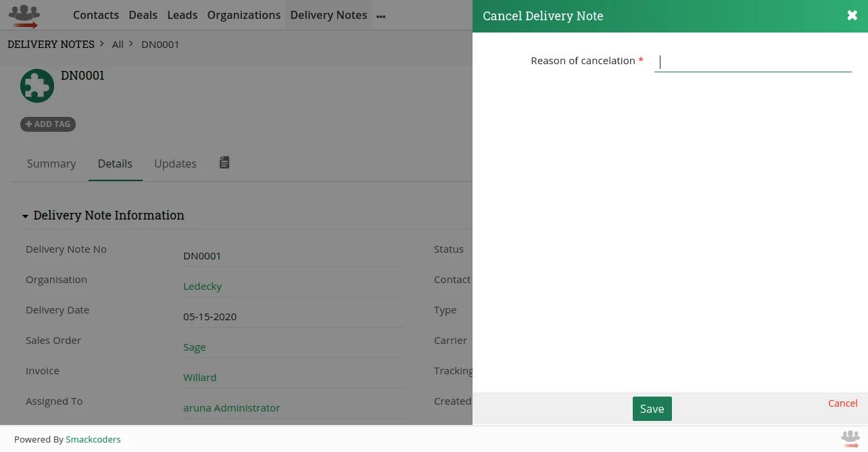868x452 pixels.
Task: Open the CRM logo icon at top left
Action: [x=24, y=15]
